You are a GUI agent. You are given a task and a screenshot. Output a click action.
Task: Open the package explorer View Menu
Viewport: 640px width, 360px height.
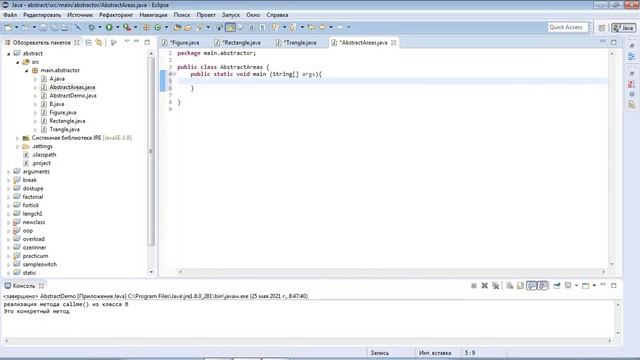127,42
